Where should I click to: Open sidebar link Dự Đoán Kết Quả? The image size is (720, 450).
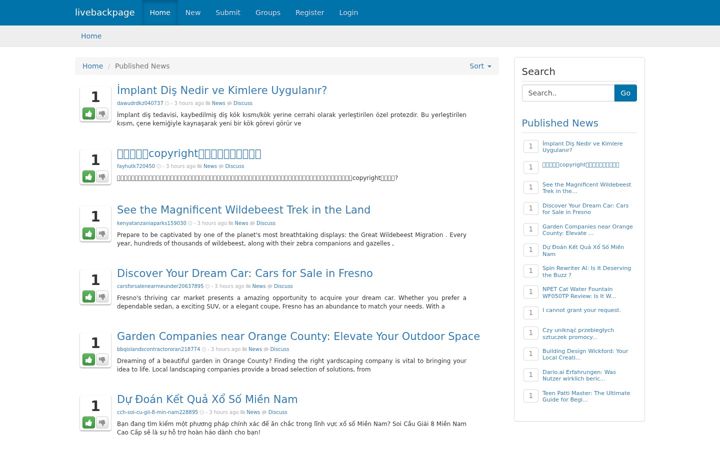pos(583,250)
